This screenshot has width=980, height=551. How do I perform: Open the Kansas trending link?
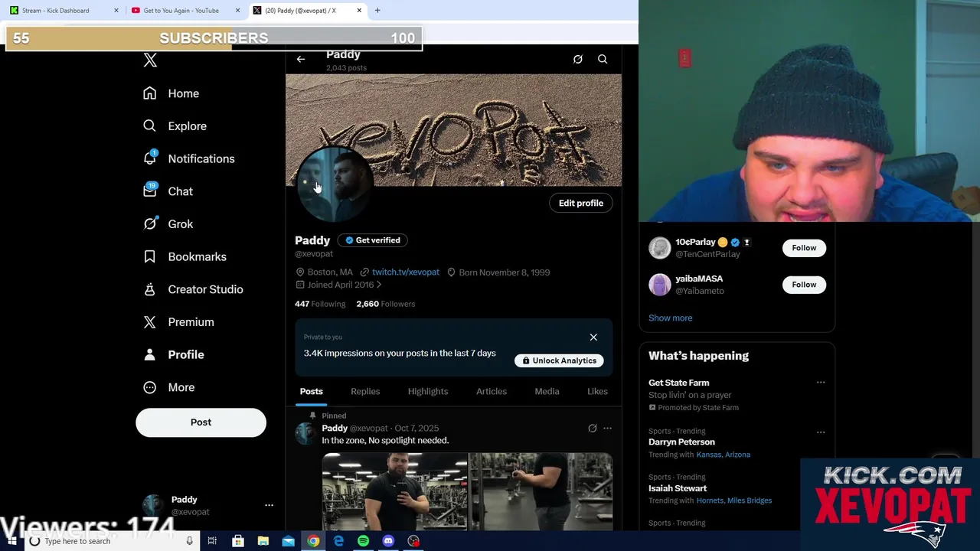(x=709, y=455)
